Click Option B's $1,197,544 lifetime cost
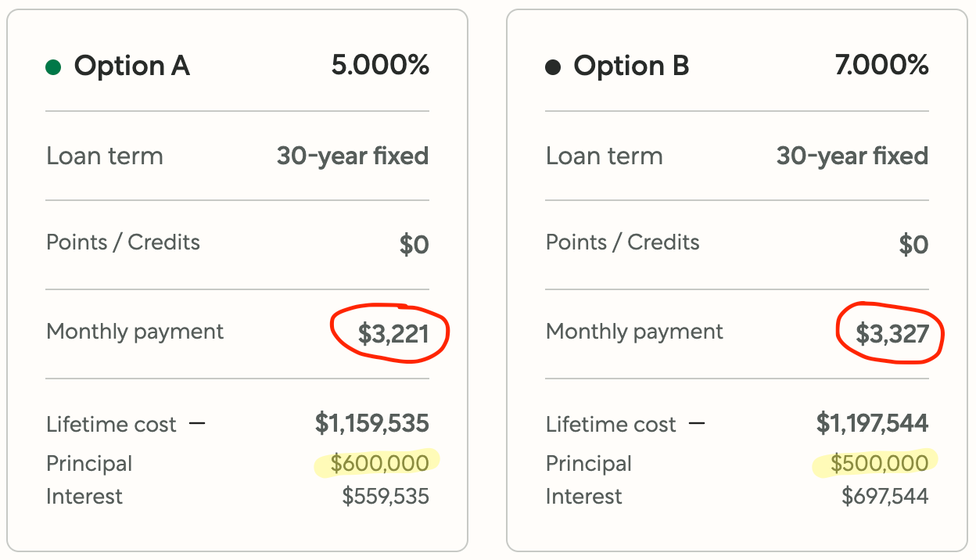Image resolution: width=976 pixels, height=560 pixels. point(872,424)
